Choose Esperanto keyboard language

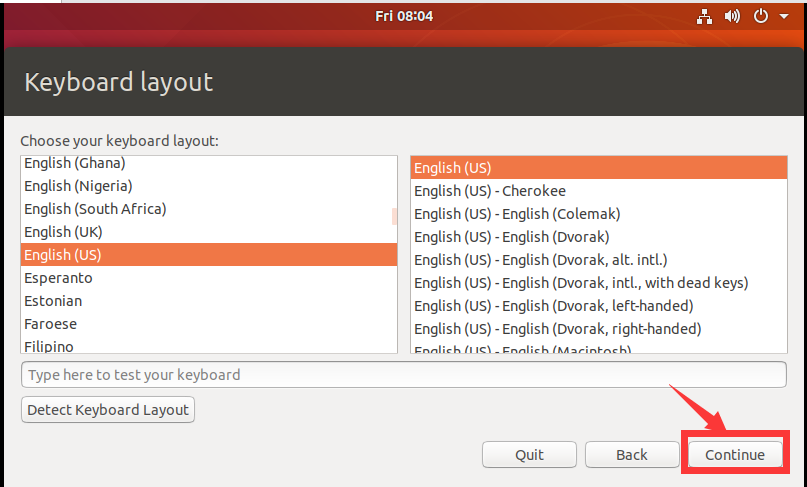[209, 278]
